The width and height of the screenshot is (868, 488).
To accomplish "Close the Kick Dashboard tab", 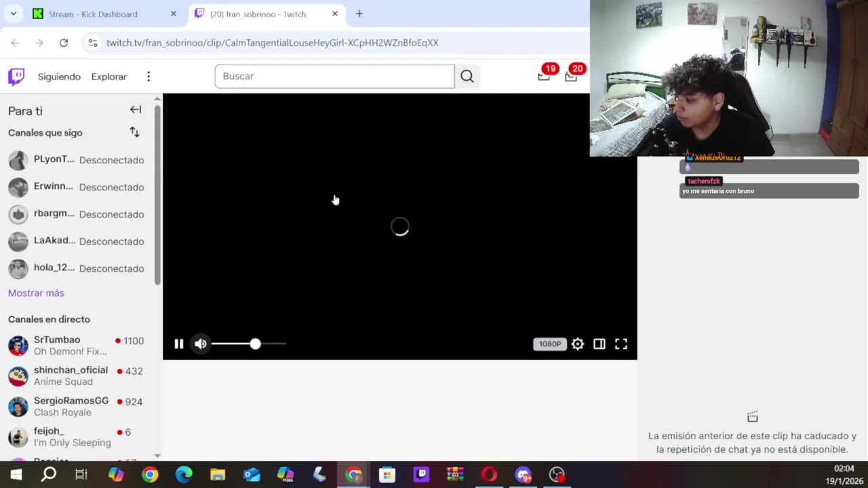I will 174,14.
